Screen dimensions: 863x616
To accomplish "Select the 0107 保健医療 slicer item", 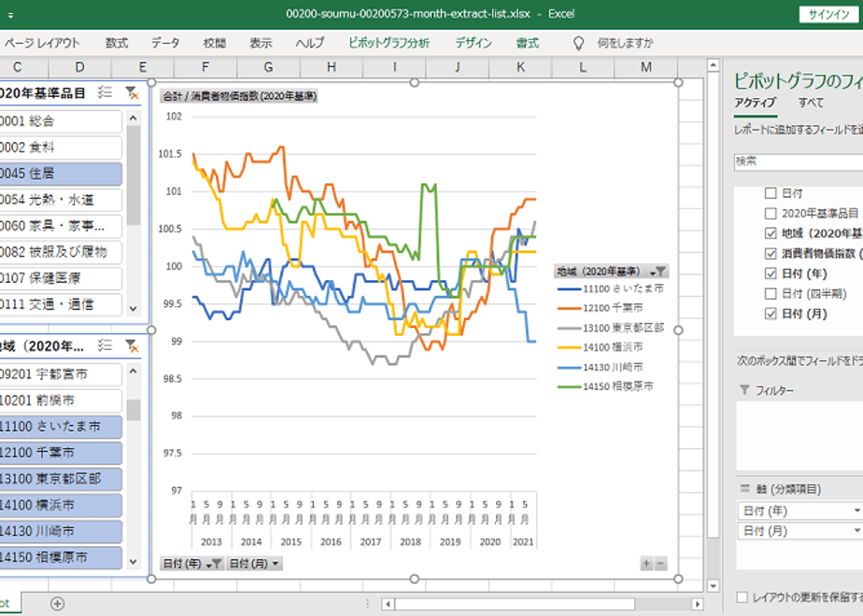I will point(60,278).
